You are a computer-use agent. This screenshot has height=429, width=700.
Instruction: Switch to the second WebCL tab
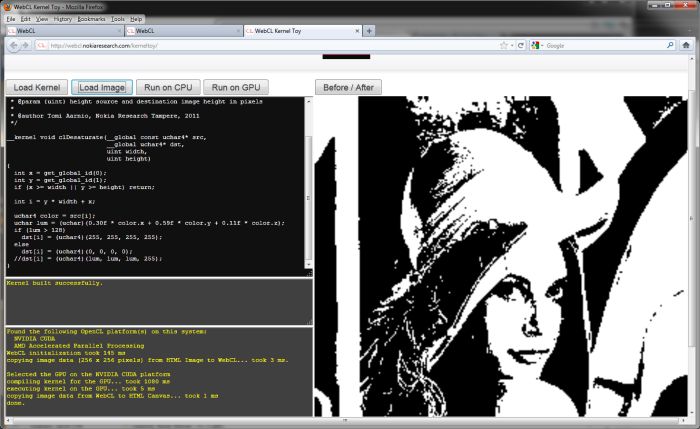183,31
